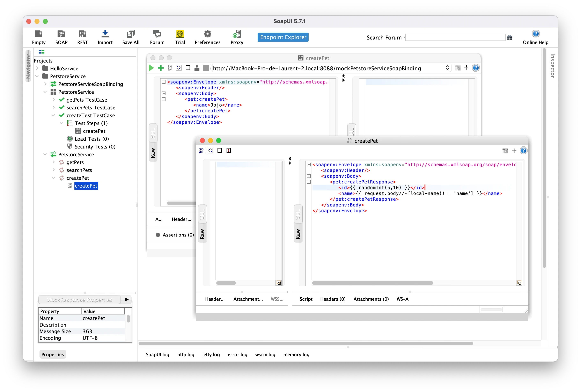Click the Properties button at bottom left
The width and height of the screenshot is (581, 392).
[52, 355]
